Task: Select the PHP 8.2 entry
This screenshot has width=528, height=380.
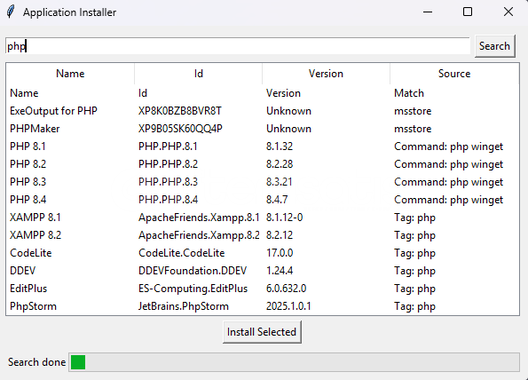Action: (x=263, y=164)
